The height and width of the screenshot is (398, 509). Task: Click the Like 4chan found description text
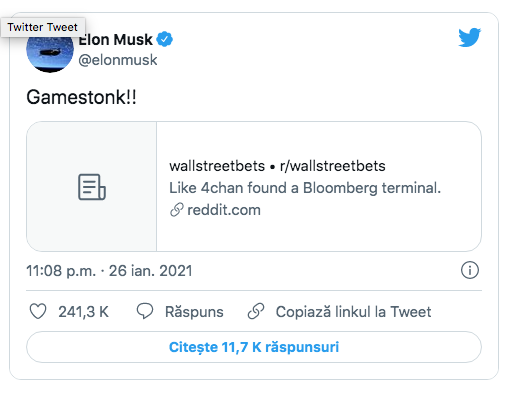(305, 188)
